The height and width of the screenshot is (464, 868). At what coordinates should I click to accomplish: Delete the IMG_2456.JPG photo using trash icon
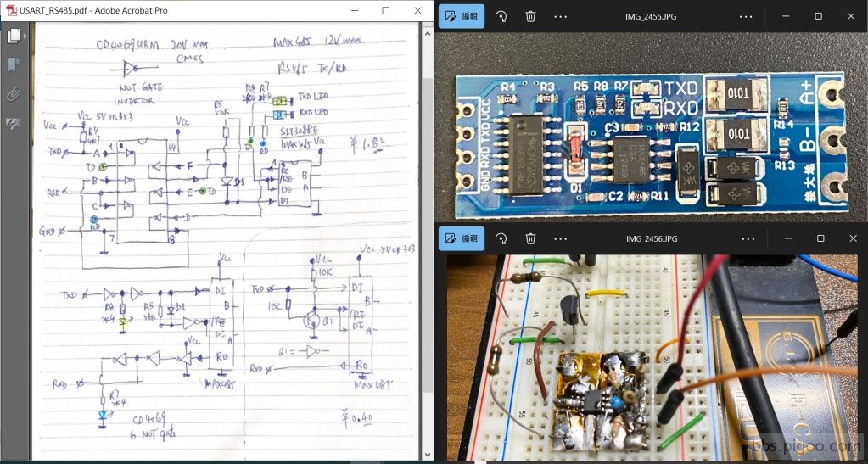(530, 239)
